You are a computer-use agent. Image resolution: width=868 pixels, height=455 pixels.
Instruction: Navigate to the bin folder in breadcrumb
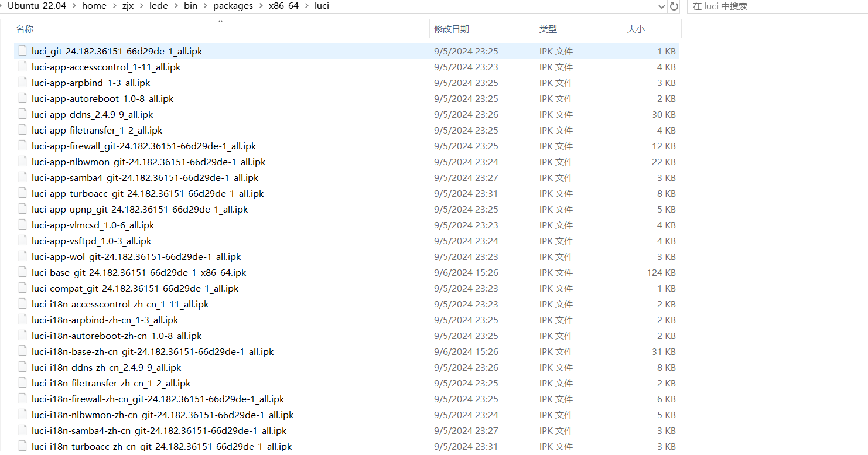coord(190,6)
